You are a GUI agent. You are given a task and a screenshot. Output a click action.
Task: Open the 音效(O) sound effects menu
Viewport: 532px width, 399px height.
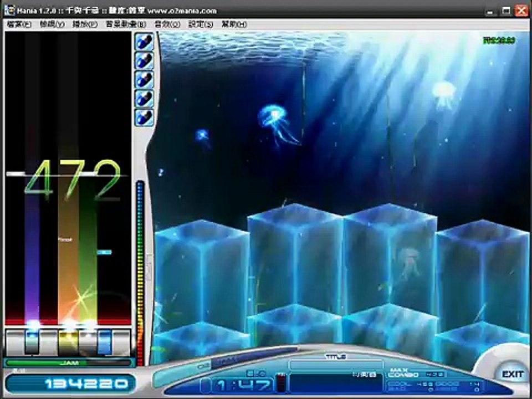(167, 24)
